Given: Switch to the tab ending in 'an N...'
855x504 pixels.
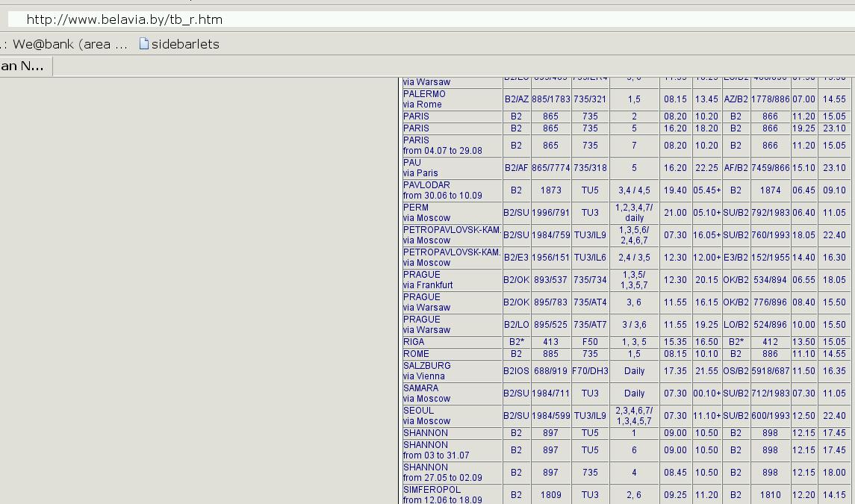Looking at the screenshot, I should pyautogui.click(x=22, y=66).
